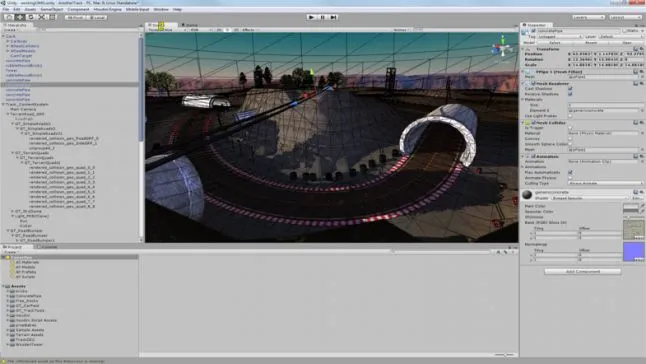This screenshot has height=364, width=646.
Task: Click the Step frame button
Action: click(x=333, y=17)
